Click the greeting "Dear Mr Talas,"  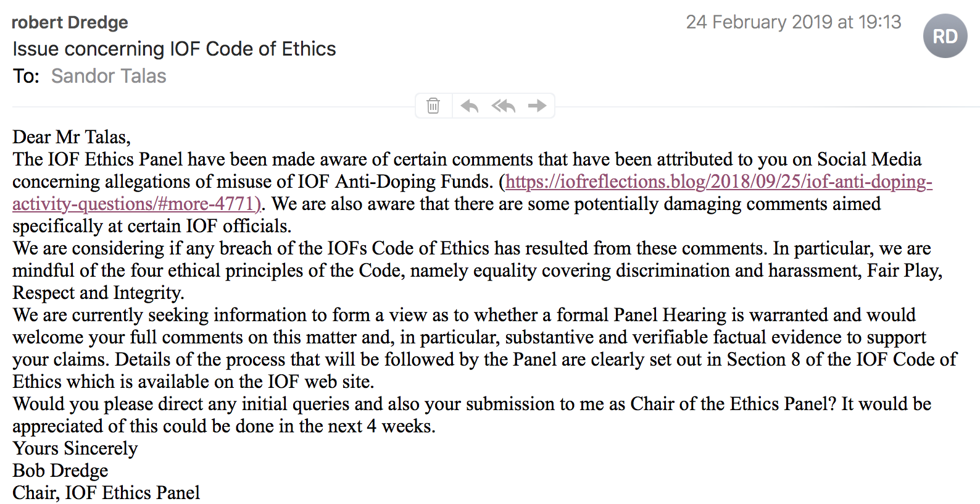pyautogui.click(x=72, y=137)
